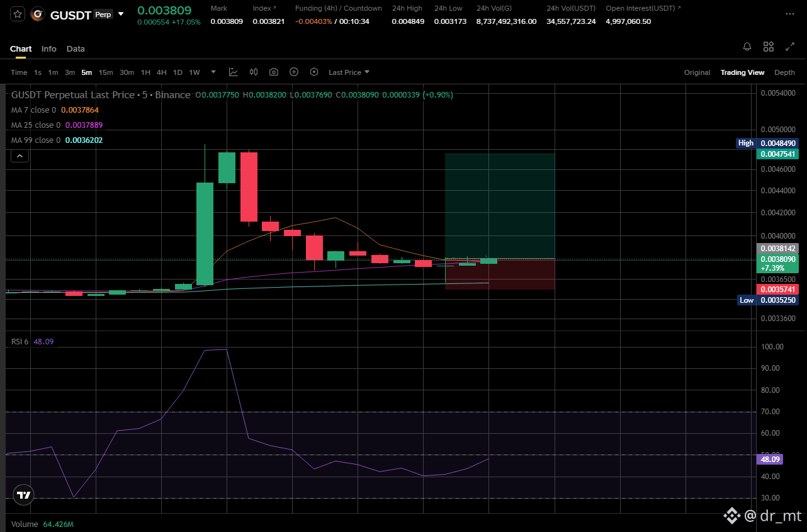The height and width of the screenshot is (532, 807).
Task: Click the MA 99 close indicator legend
Action: pos(57,140)
